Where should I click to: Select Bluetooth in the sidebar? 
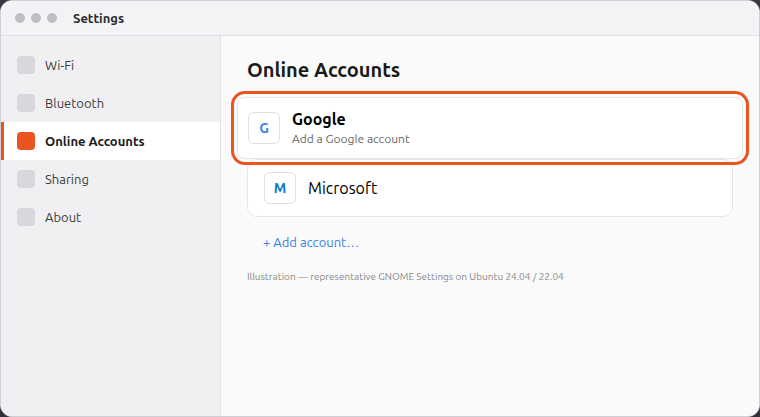(111, 103)
